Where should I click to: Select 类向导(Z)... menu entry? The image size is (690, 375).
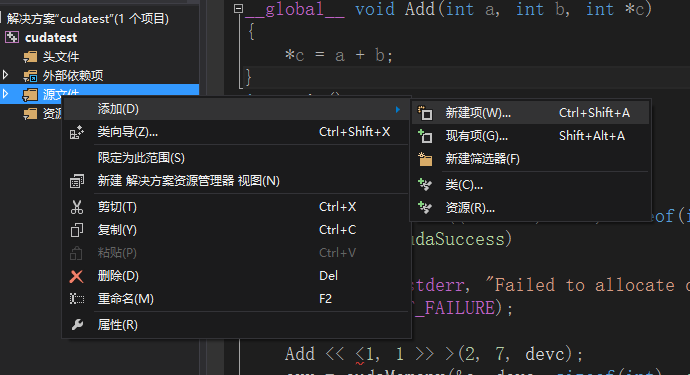point(237,132)
